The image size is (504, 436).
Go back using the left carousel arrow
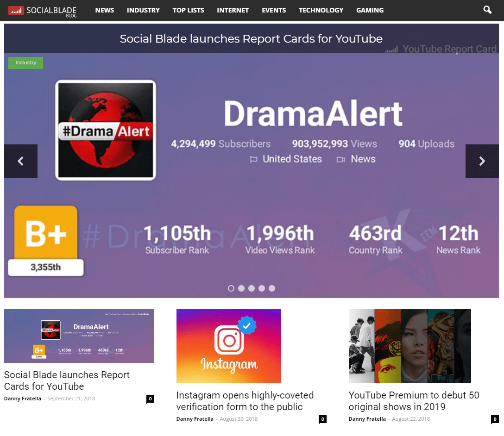pos(20,161)
